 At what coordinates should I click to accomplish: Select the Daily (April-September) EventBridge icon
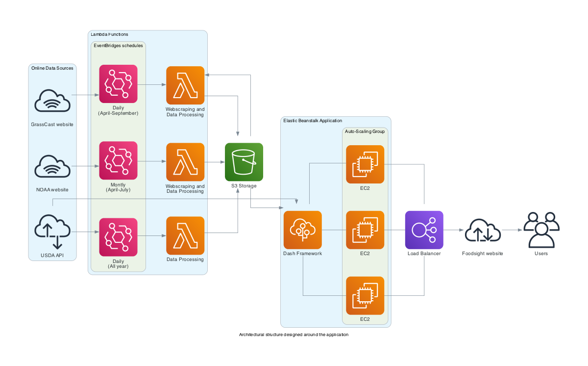tap(118, 84)
